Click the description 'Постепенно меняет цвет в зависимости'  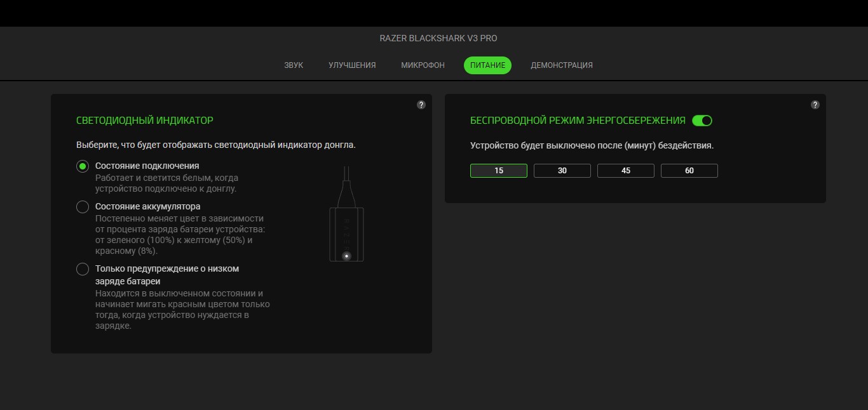180,235
